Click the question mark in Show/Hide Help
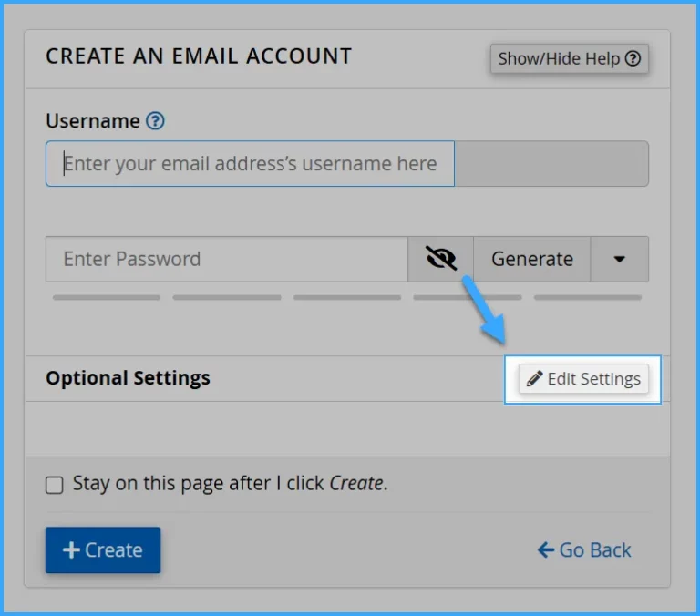Image resolution: width=700 pixels, height=616 pixels. [633, 58]
